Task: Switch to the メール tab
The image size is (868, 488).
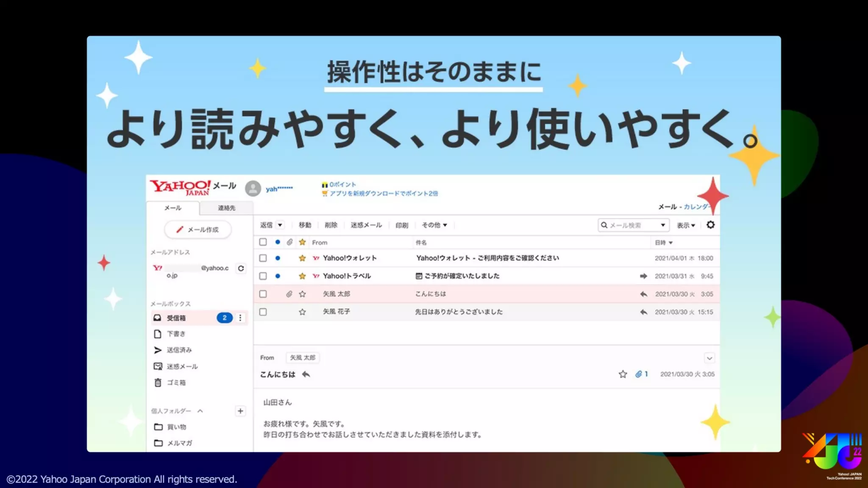Action: pyautogui.click(x=173, y=208)
